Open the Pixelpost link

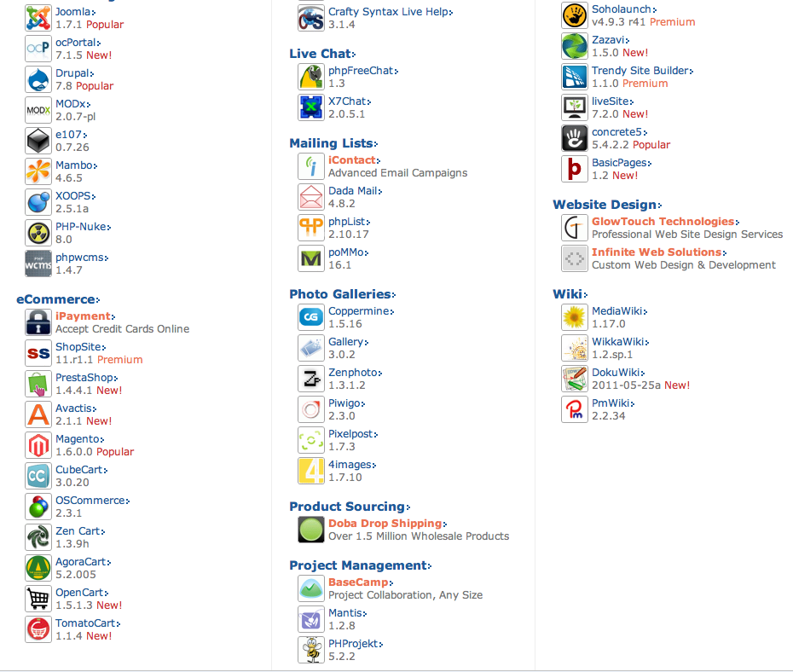352,434
